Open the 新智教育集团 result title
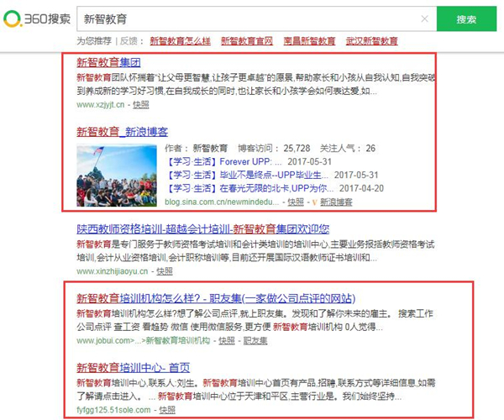This screenshot has width=504, height=420. tap(108, 62)
